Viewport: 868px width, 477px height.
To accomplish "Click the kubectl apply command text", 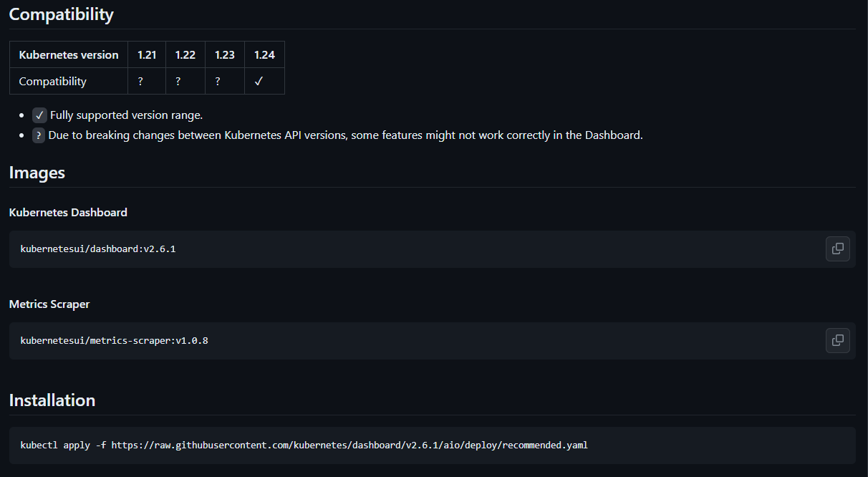I will click(x=304, y=445).
